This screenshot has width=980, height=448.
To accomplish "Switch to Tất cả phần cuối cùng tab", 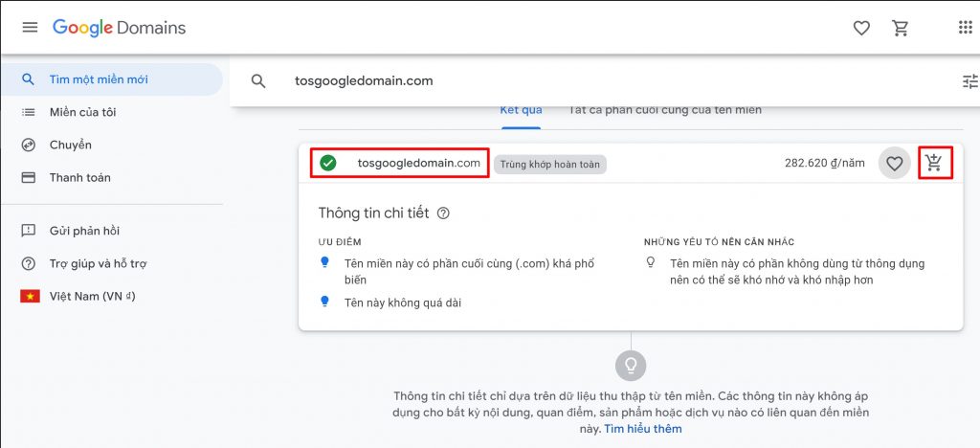I will pos(665,110).
